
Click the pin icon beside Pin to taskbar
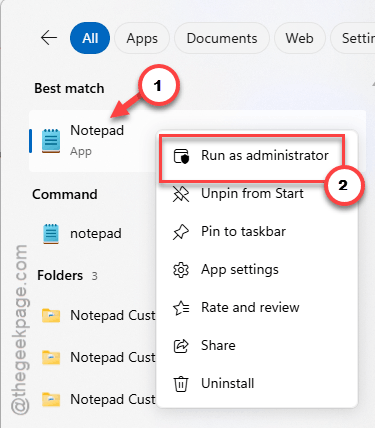point(181,232)
